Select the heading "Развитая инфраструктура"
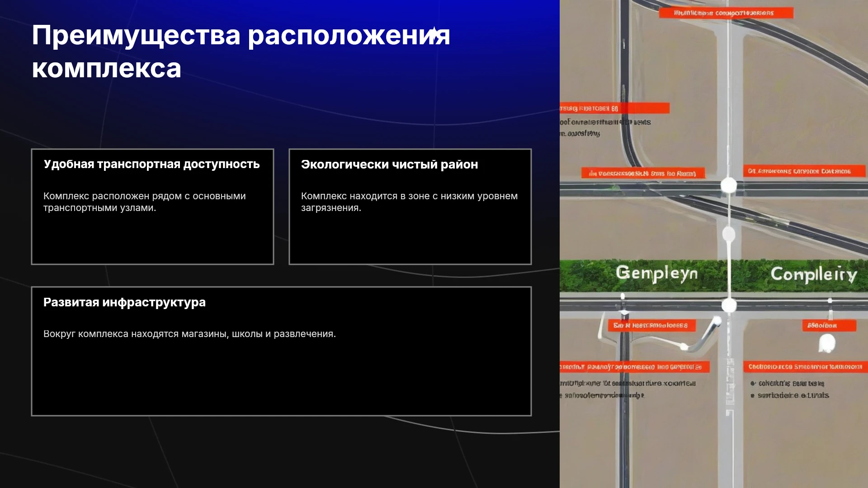Viewport: 868px width, 488px height. [124, 302]
